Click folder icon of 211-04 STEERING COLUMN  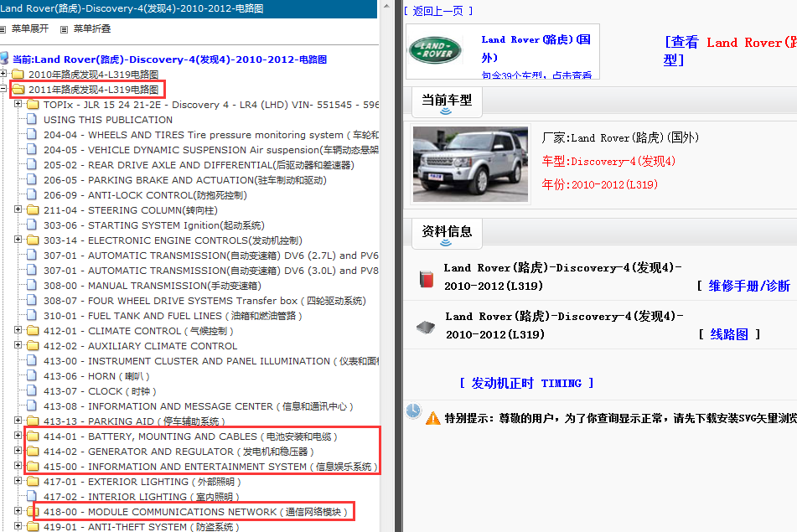(33, 209)
